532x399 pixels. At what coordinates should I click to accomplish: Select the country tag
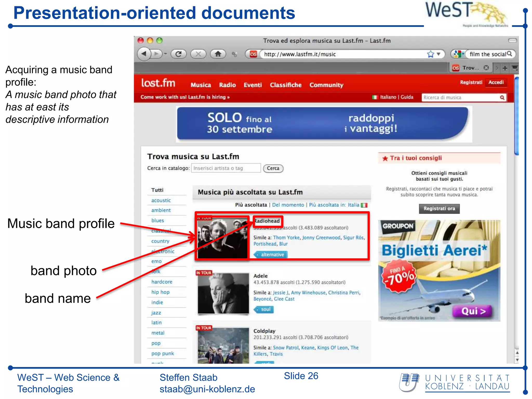(160, 241)
